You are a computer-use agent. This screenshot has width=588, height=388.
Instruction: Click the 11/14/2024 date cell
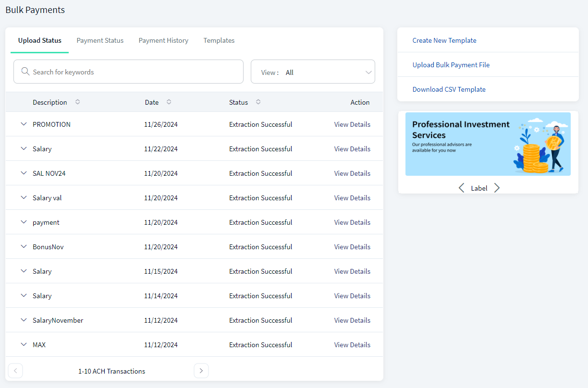pyautogui.click(x=161, y=296)
